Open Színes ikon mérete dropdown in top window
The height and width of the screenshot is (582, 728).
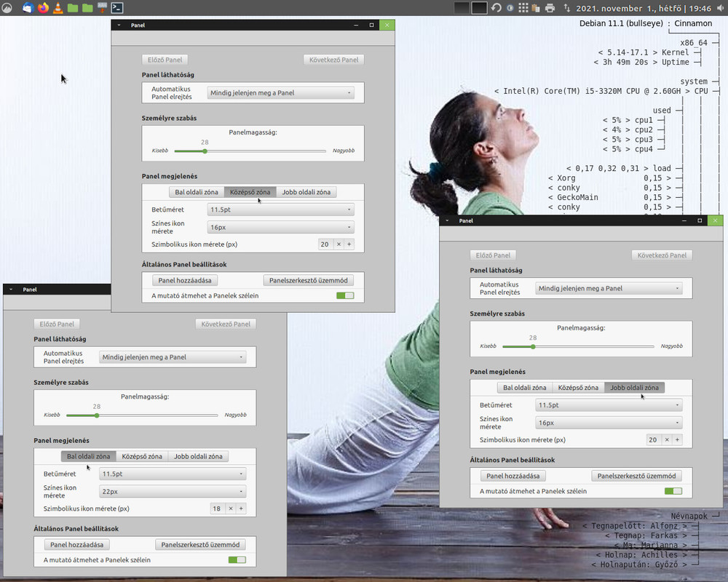pos(280,228)
